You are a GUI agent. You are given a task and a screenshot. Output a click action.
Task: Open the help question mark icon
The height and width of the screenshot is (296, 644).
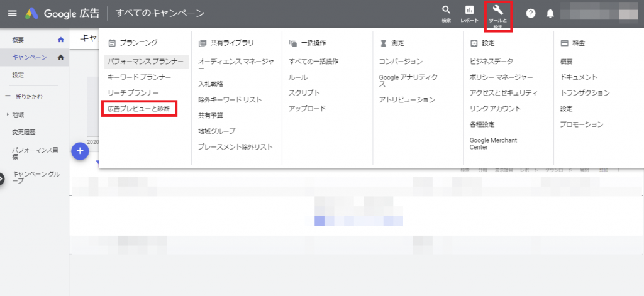coord(531,14)
